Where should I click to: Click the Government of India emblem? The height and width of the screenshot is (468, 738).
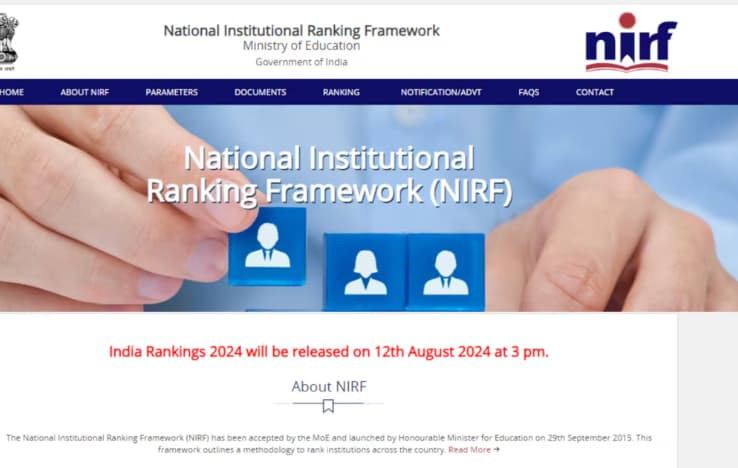pos(8,41)
